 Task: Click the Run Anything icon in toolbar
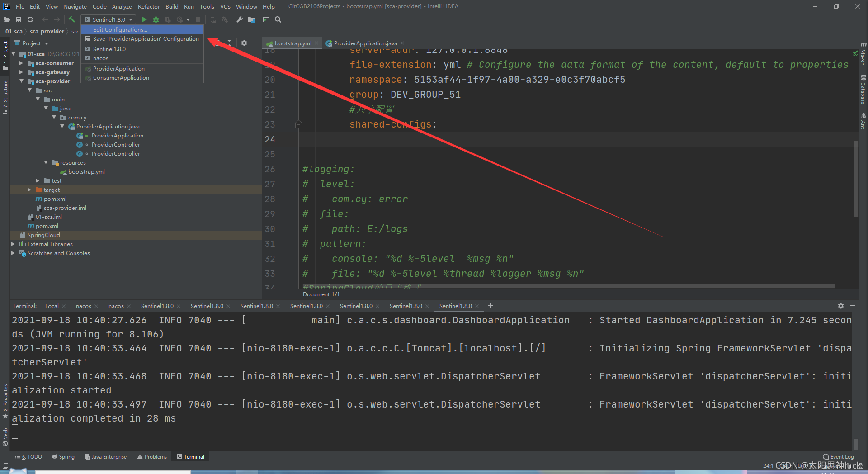point(266,19)
